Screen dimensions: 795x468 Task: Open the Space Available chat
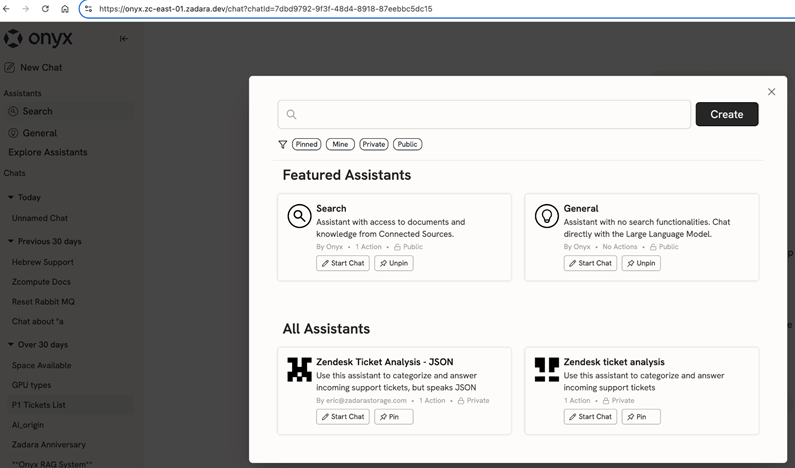[x=42, y=366]
